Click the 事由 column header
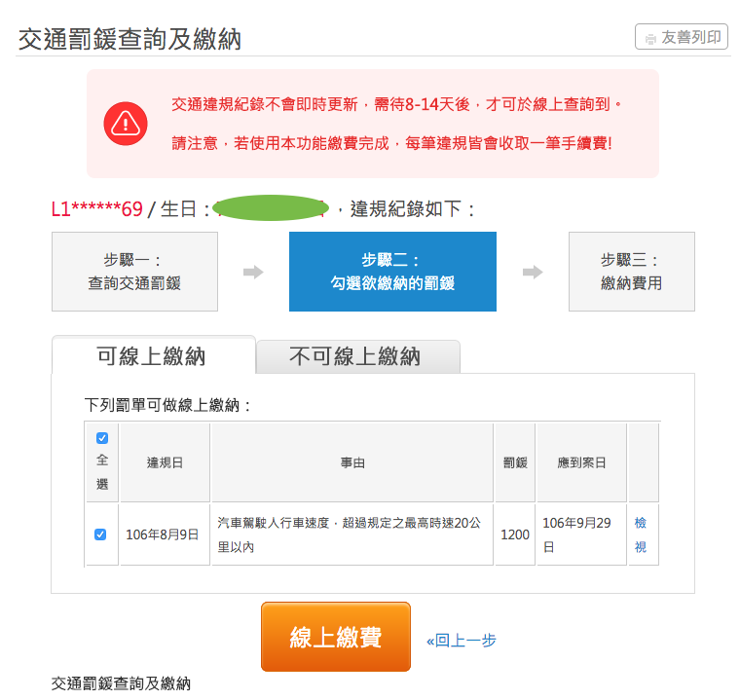 pos(352,462)
